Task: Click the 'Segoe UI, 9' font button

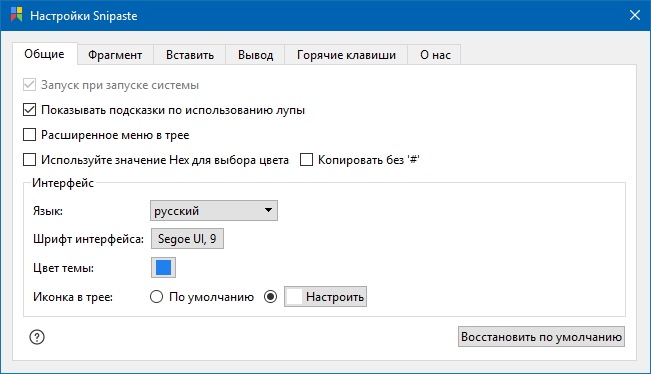Action: click(187, 239)
